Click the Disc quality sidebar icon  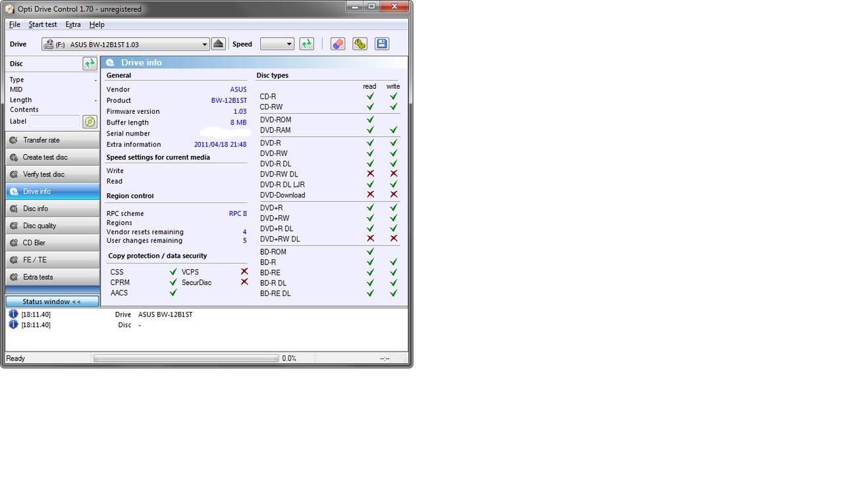[14, 226]
